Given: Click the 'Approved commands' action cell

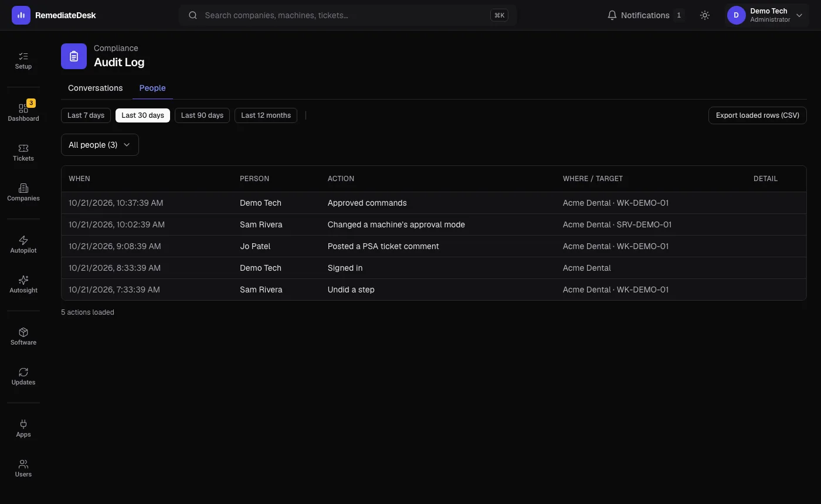Looking at the screenshot, I should [367, 203].
